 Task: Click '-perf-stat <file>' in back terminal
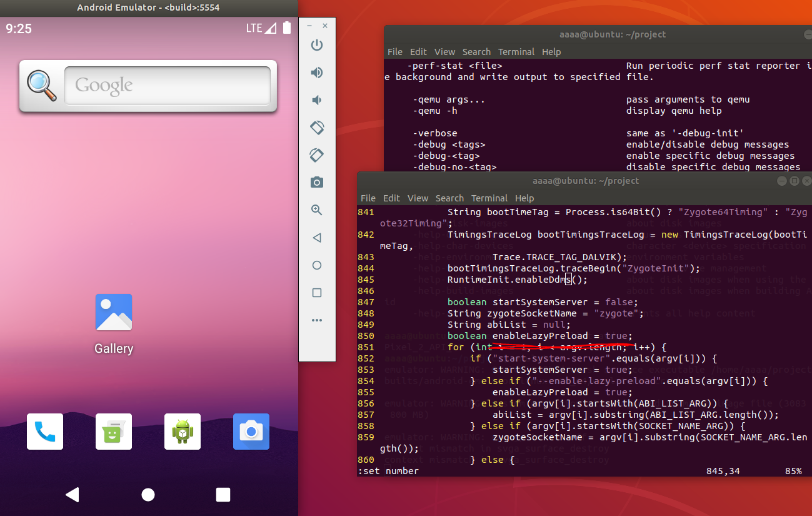click(x=454, y=66)
